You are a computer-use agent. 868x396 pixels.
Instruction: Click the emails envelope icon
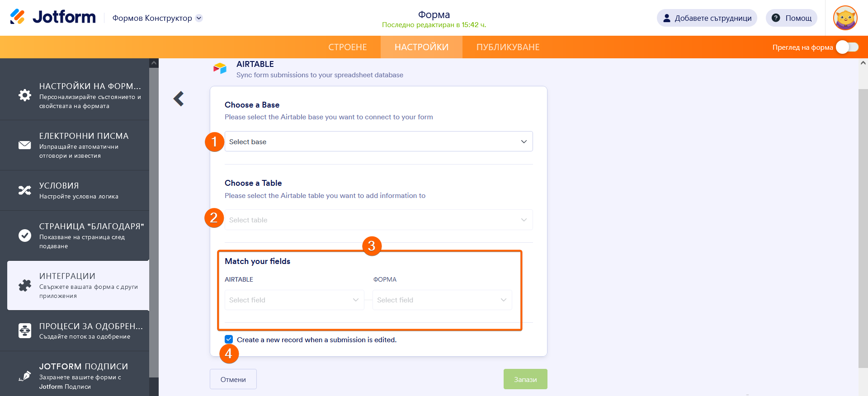[x=25, y=145]
